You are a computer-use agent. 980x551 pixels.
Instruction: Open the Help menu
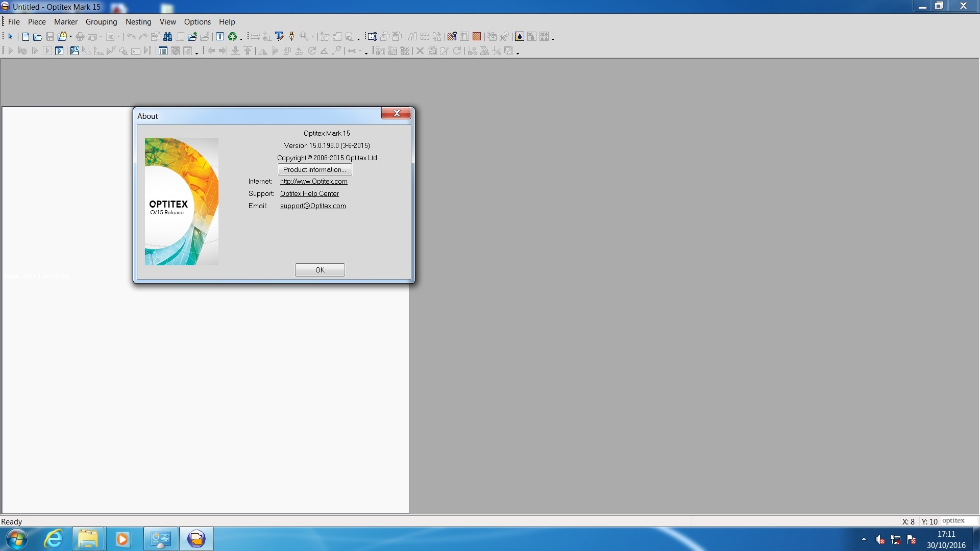tap(227, 22)
